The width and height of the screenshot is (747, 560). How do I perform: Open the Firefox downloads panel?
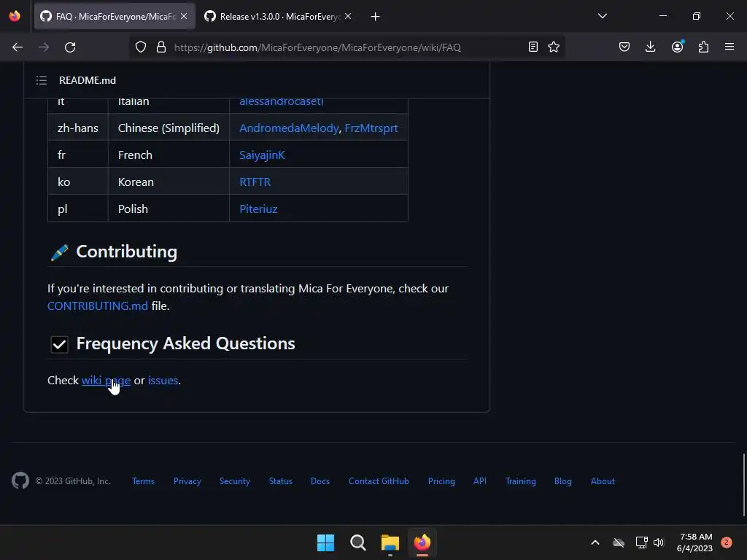[x=650, y=47]
